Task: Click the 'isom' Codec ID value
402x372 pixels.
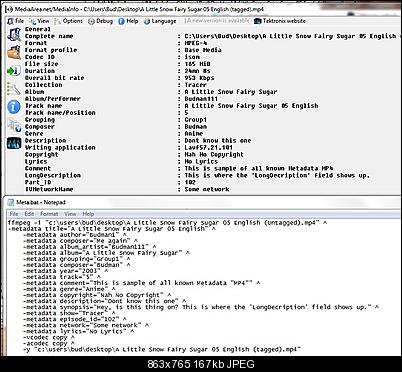Action: (192, 57)
